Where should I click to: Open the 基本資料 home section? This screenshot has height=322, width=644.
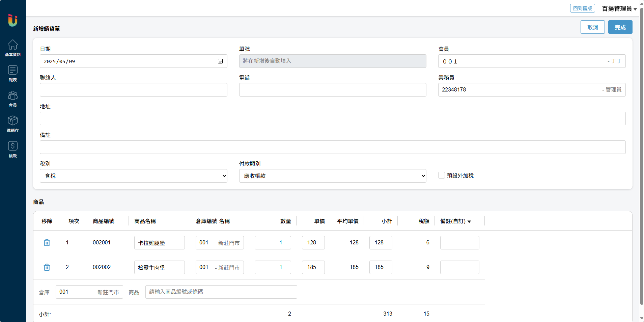coord(13,48)
